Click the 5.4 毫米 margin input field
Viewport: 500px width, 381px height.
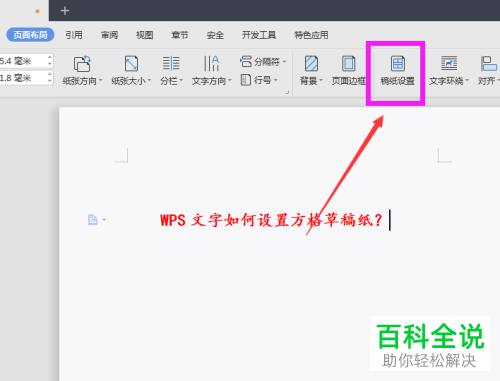click(x=23, y=61)
